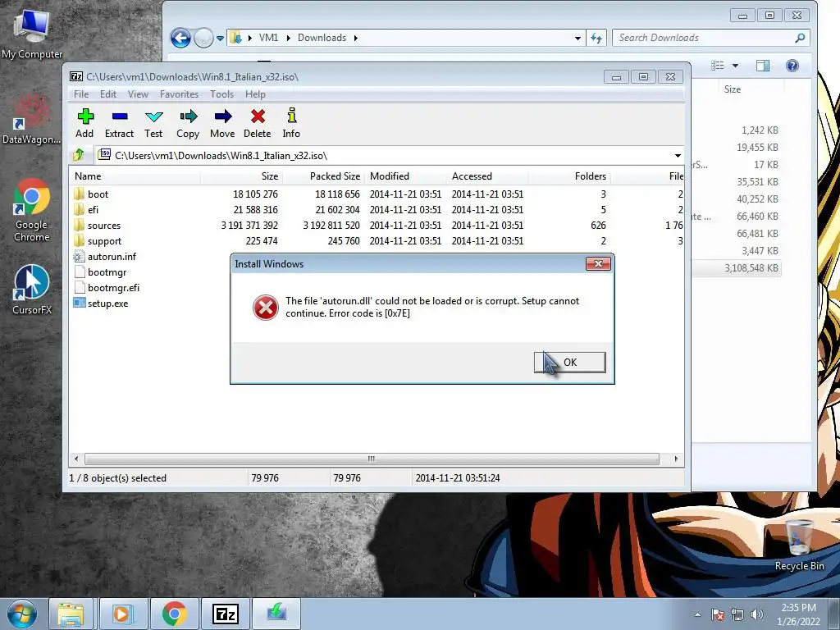Screen dimensions: 840x630
Task: Click the red Delete toolbar icon
Action: click(x=257, y=123)
